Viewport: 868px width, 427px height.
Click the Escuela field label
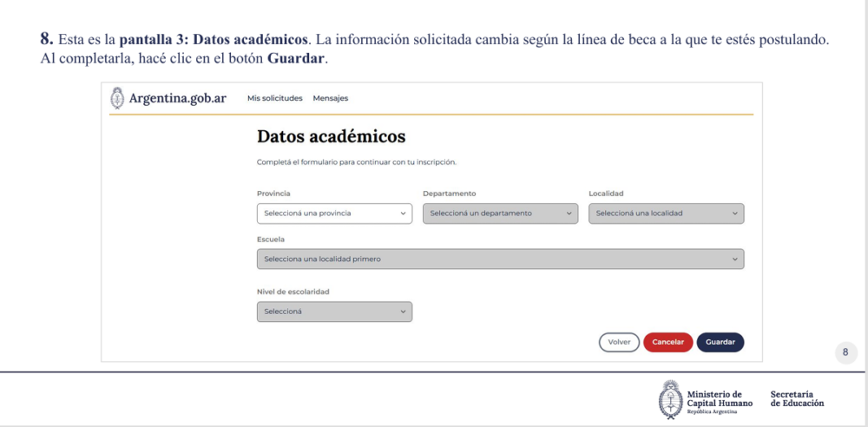click(271, 239)
